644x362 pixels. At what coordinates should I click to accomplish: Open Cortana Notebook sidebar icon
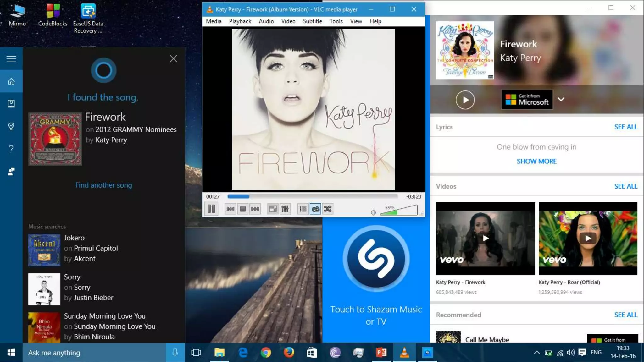[x=11, y=104]
